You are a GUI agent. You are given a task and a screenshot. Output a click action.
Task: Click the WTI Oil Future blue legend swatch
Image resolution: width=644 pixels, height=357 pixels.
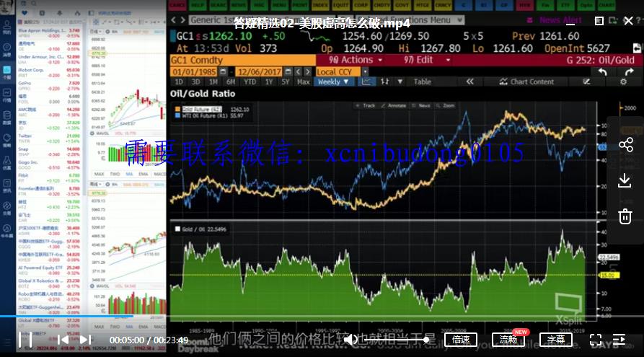pos(177,115)
